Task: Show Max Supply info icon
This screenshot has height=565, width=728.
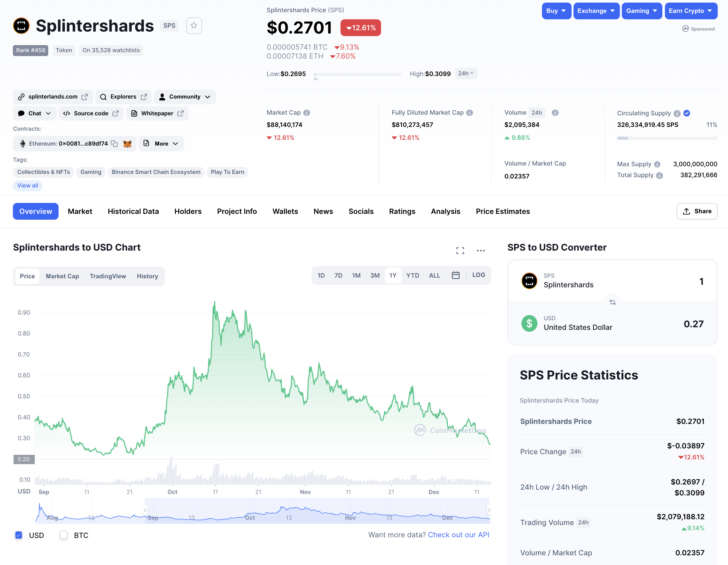Action: pos(657,164)
